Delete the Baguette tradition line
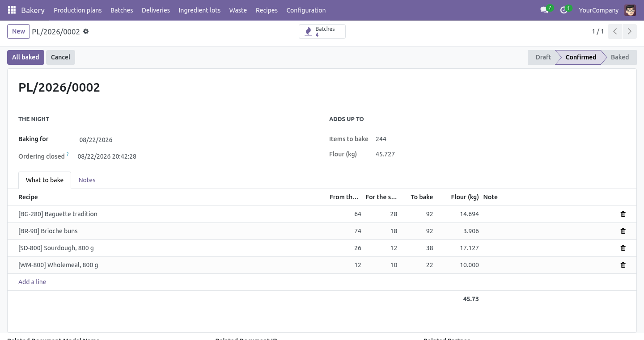 coord(623,214)
